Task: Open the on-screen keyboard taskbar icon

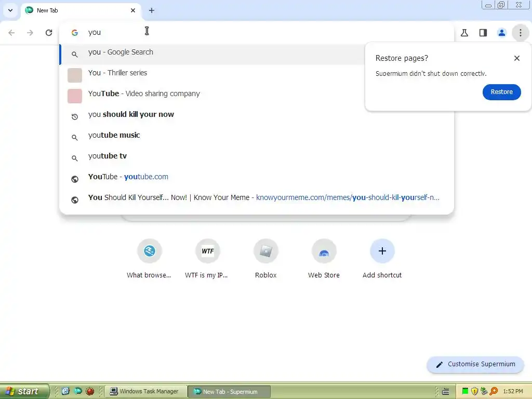Action: pos(445,392)
